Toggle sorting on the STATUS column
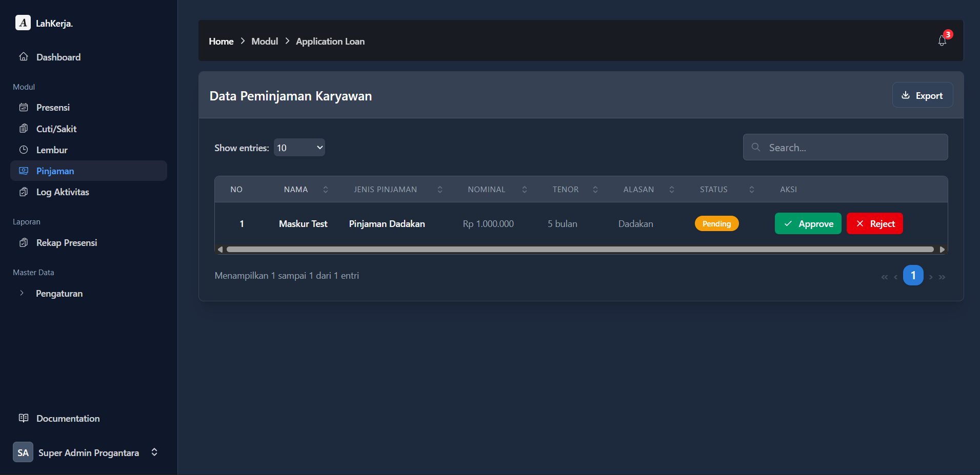This screenshot has height=475, width=980. tap(752, 189)
